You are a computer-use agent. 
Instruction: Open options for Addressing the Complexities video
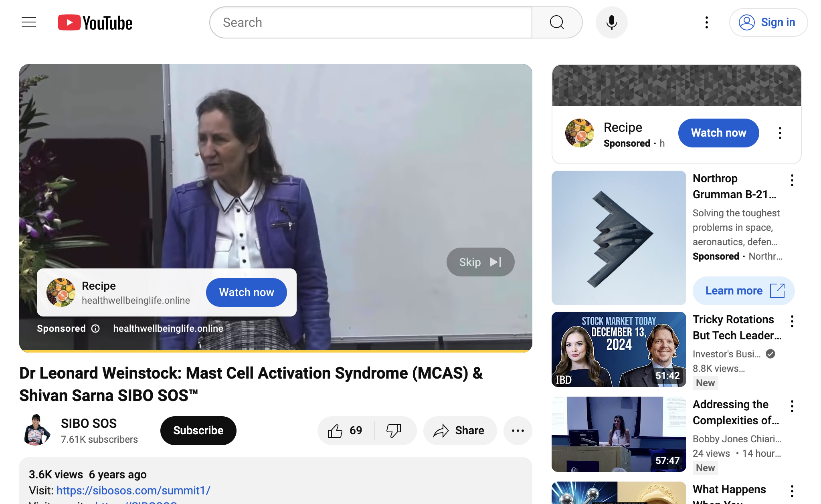[792, 406]
